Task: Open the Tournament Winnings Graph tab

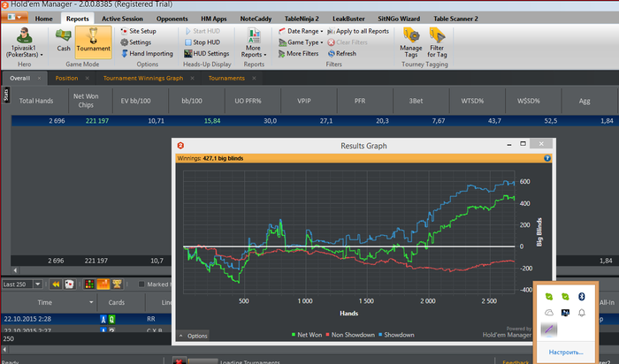Action: point(143,78)
